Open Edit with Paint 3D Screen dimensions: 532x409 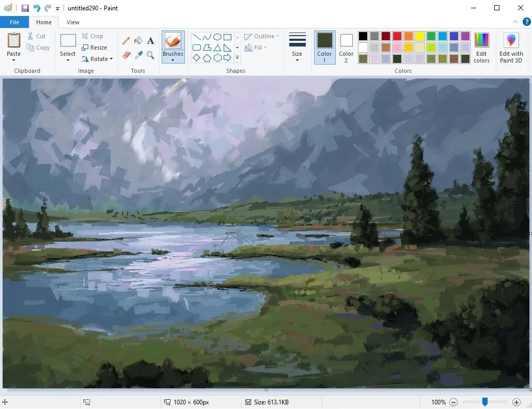(511, 48)
